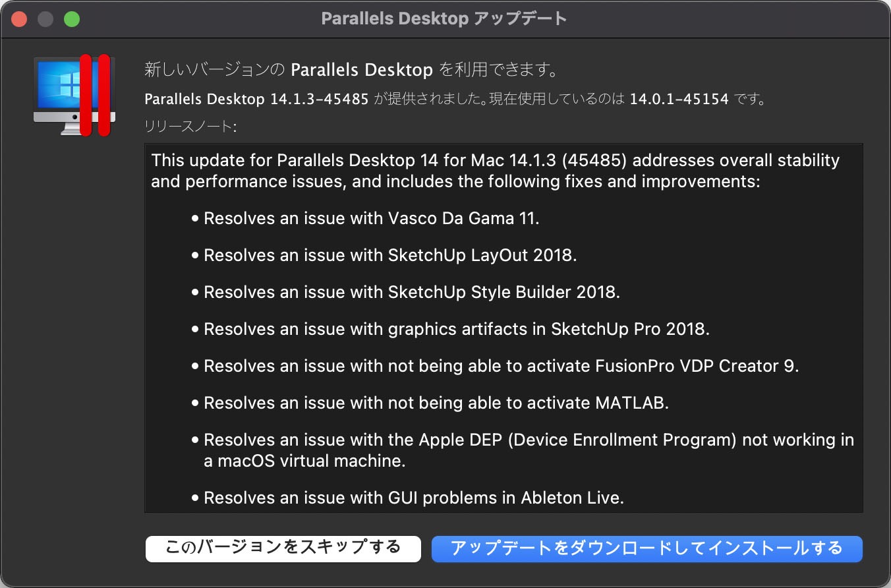Click the version number 14.1.3-45485
The height and width of the screenshot is (588, 891).
(x=319, y=100)
